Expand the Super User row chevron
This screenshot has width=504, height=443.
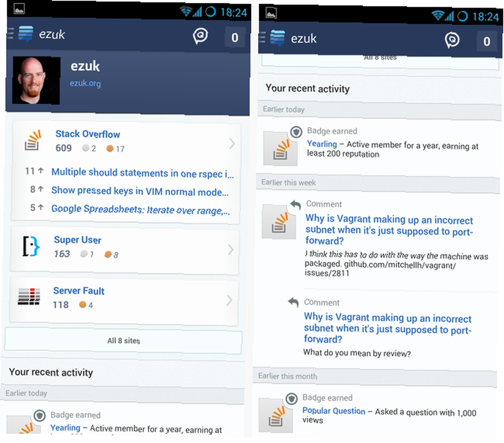[x=230, y=250]
